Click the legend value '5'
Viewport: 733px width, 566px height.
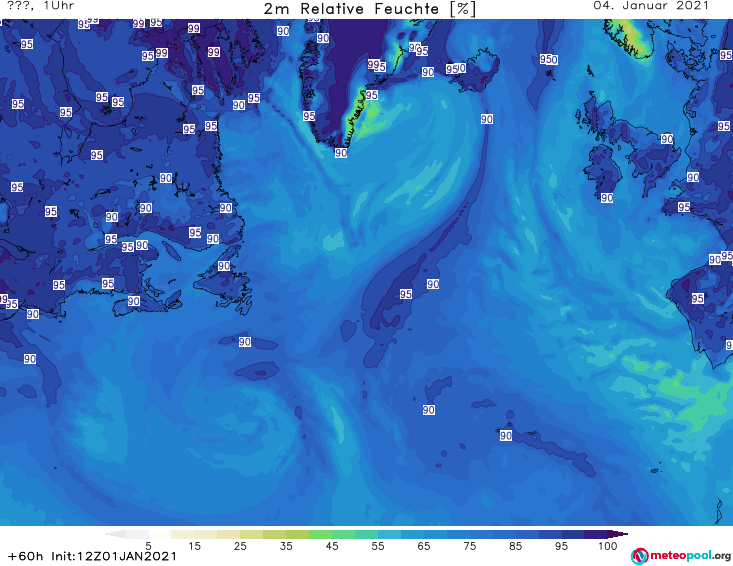click(x=148, y=546)
